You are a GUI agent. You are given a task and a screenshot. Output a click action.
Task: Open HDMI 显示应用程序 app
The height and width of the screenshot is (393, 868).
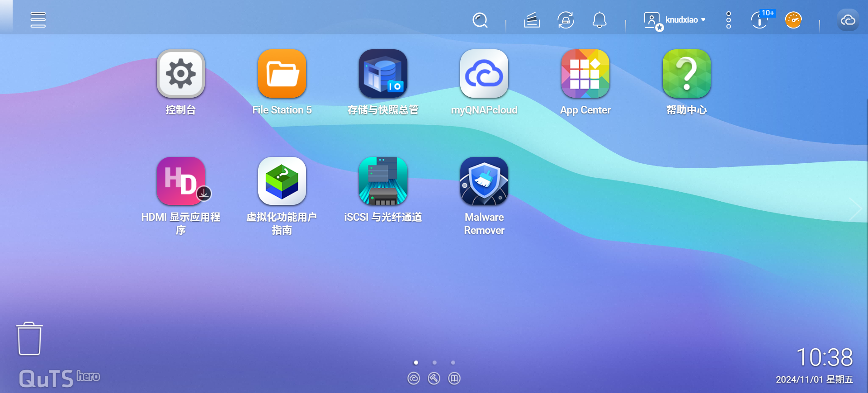181,181
